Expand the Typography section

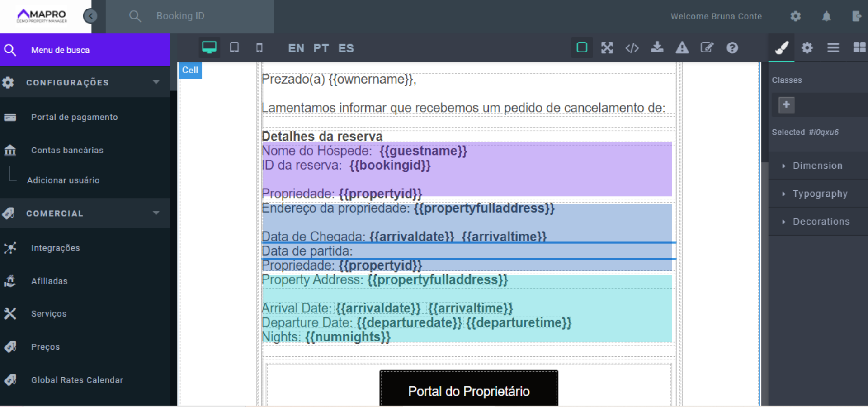point(820,193)
